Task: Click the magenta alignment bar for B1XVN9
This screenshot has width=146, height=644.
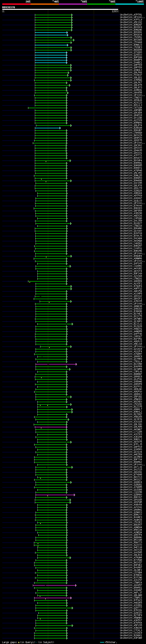Action: tap(56, 364)
